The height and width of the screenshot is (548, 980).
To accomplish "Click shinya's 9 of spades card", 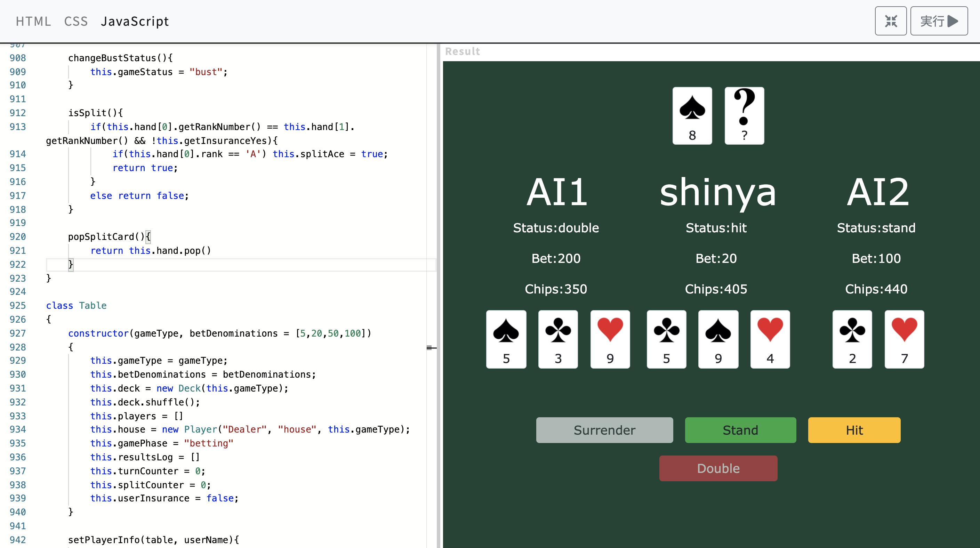I will [x=718, y=339].
